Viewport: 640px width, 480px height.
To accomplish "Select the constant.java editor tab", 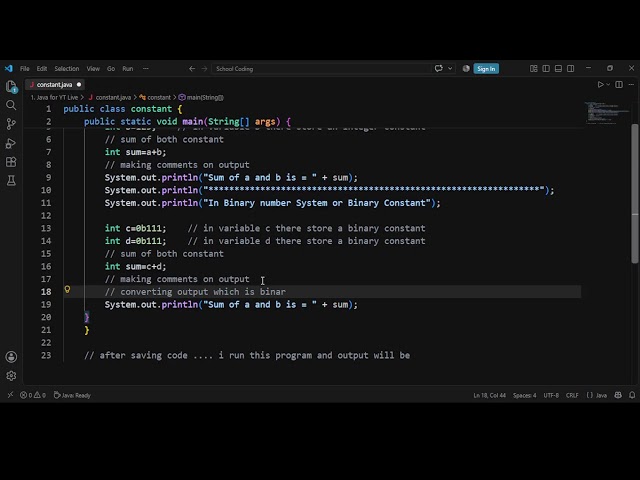I will pos(55,84).
